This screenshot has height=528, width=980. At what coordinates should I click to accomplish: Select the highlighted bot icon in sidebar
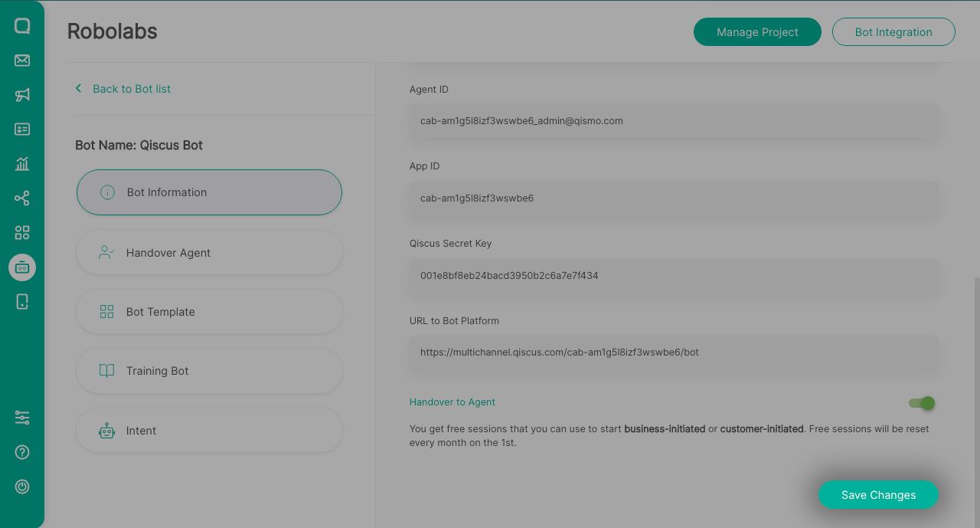coord(22,267)
